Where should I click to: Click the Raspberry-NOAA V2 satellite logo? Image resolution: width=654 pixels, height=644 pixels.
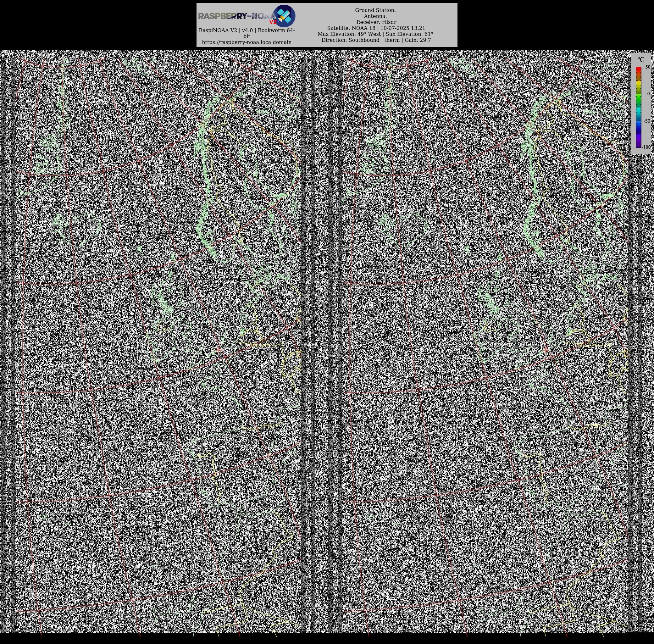coord(284,16)
